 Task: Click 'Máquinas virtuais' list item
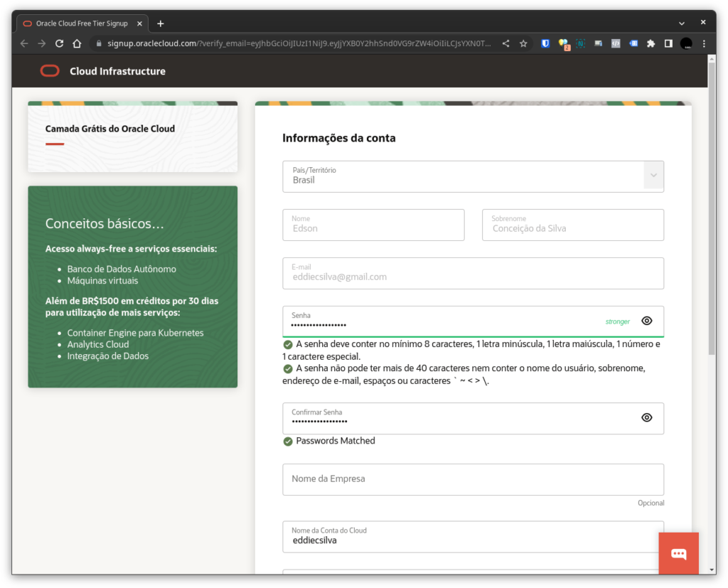coord(102,281)
